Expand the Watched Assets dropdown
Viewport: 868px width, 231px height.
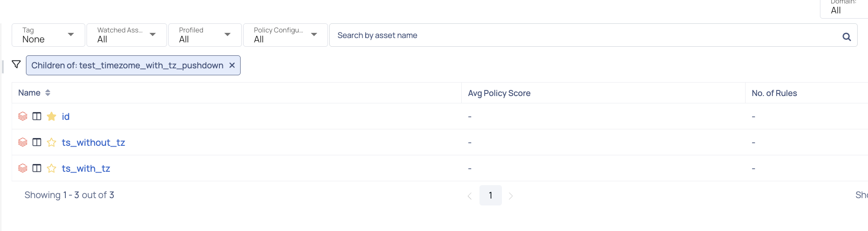click(127, 35)
